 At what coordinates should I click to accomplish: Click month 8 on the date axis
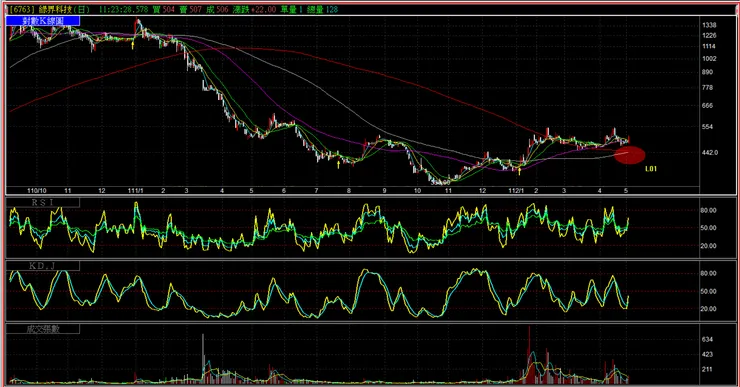pyautogui.click(x=349, y=191)
